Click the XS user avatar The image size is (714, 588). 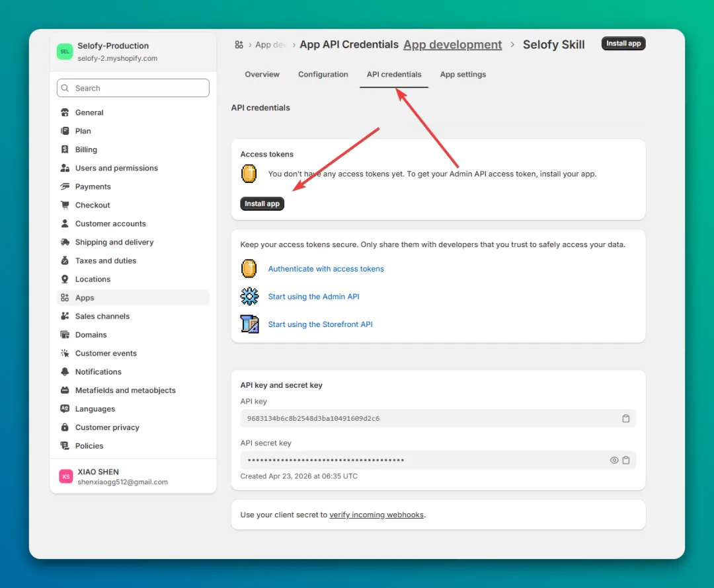pos(66,476)
